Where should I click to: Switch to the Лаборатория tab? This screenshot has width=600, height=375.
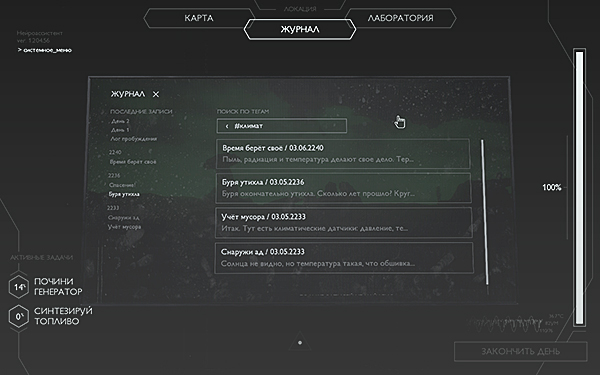400,18
